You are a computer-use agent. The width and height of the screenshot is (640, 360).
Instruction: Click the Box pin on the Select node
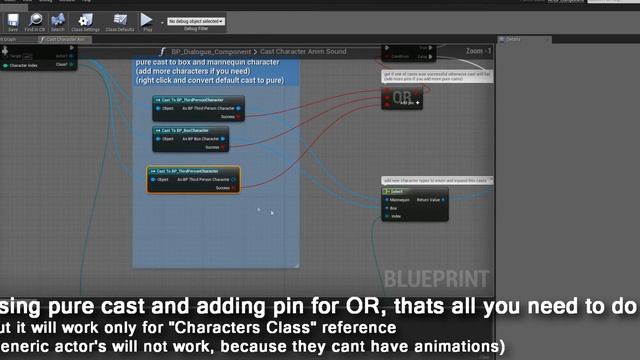[387, 208]
